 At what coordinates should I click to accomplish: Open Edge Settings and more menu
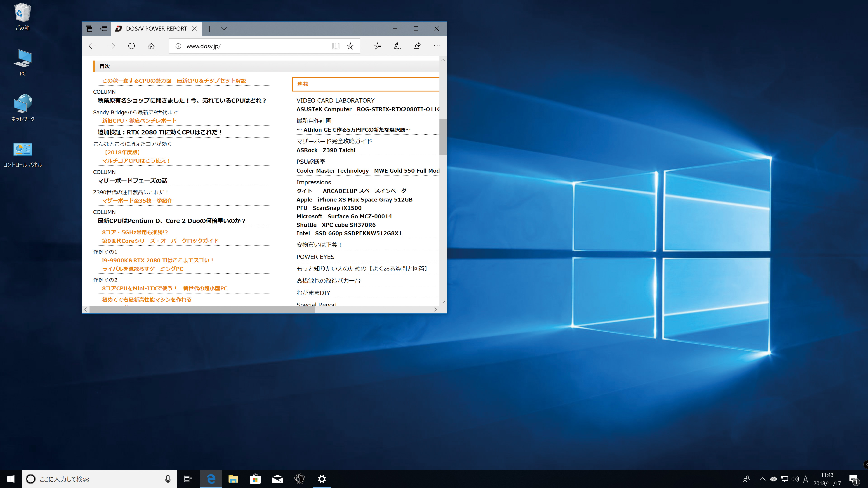pos(437,46)
